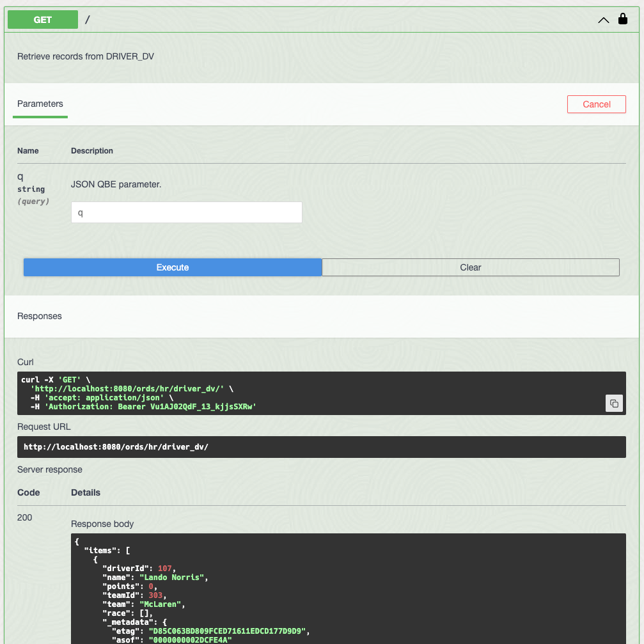Click the Clear button
644x644 pixels.
pyautogui.click(x=471, y=267)
